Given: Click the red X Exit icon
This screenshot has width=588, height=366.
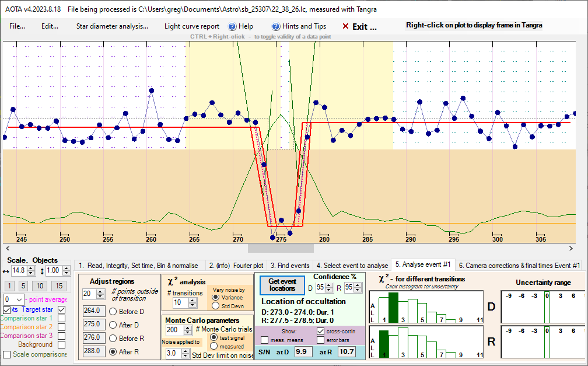Looking at the screenshot, I should pyautogui.click(x=346, y=26).
